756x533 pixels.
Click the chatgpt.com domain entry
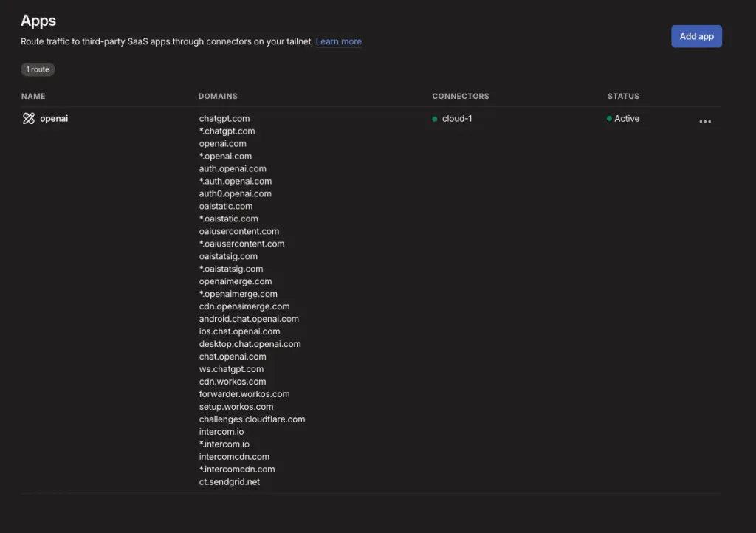(x=224, y=119)
